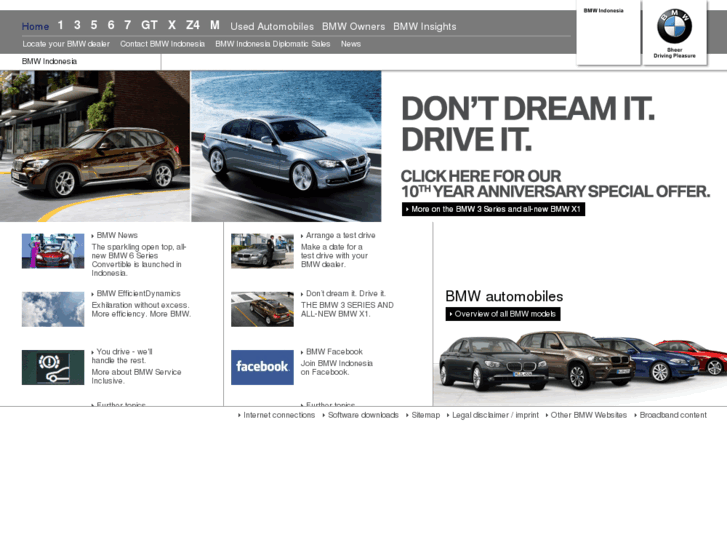
Task: Go to Home in the navigation bar
Action: pyautogui.click(x=35, y=26)
